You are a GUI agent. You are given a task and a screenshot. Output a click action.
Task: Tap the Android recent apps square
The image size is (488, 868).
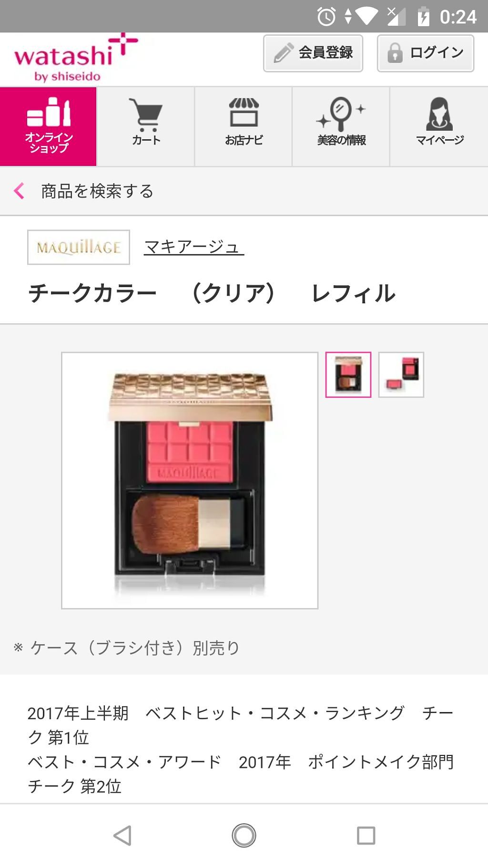click(366, 836)
